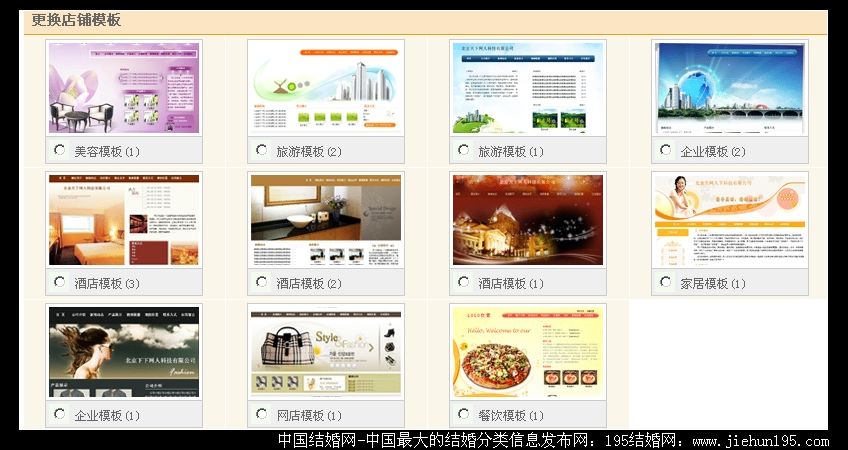
Task: Click the 网店模板(1) handbag preview image
Action: pyautogui.click(x=326, y=352)
